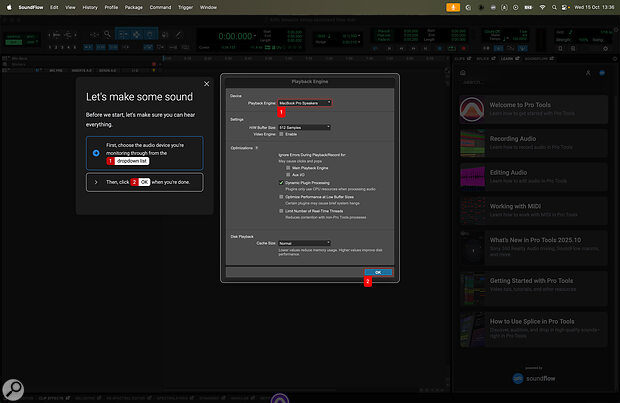Viewport: 620px width, 403px height.
Task: Open Spotlight search in menu bar
Action: [554, 7]
